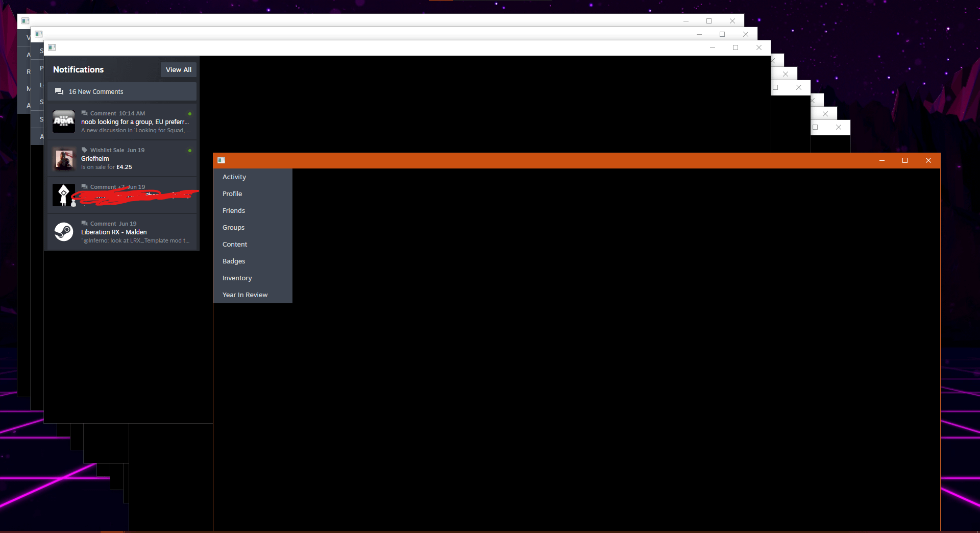Open the 'noob looking for a group' notification
Screen dimensions: 980x533
point(135,122)
